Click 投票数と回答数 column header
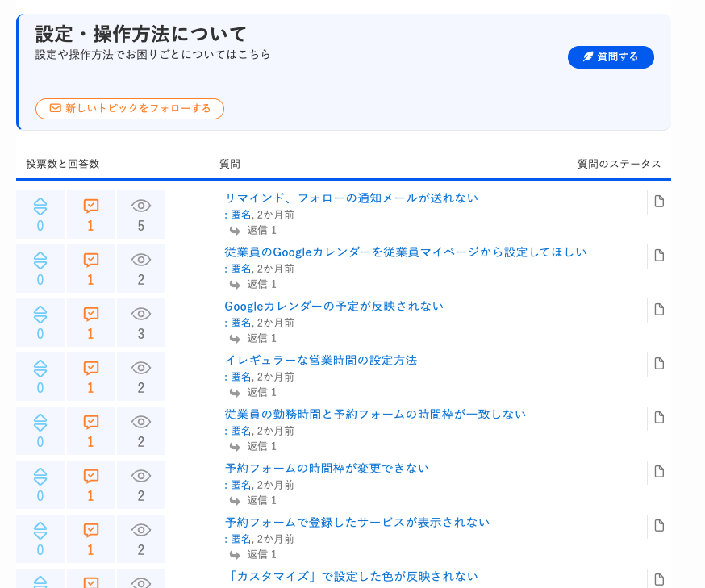 click(x=62, y=164)
